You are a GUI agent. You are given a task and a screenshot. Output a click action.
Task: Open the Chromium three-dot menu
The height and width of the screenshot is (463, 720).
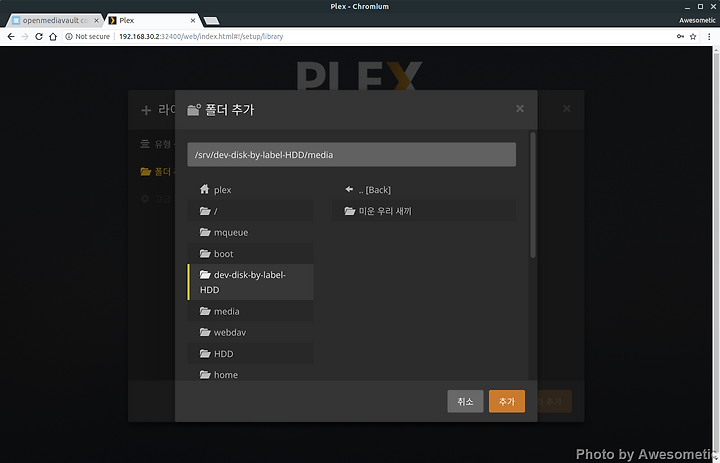coord(709,36)
